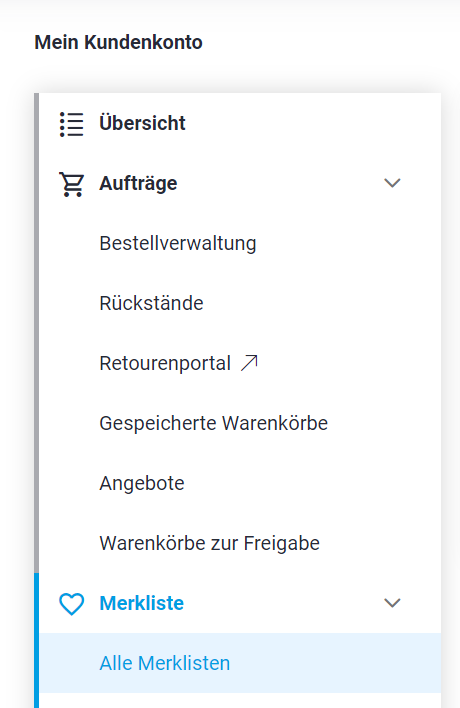Open the Retourenportal link
Screen dimensions: 460x708
click(165, 363)
